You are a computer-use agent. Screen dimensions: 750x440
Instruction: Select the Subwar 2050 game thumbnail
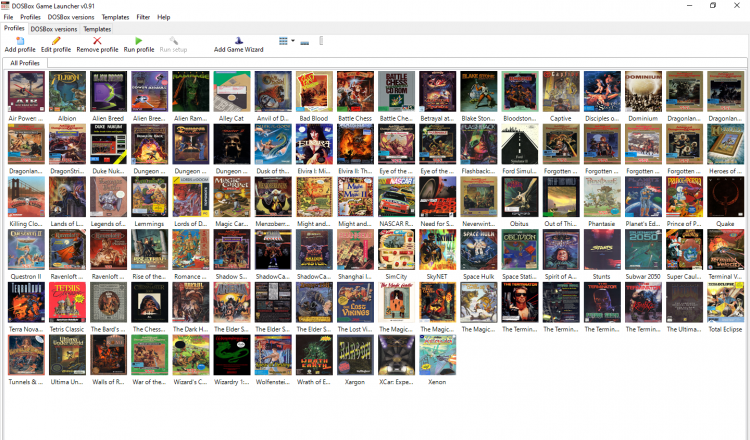(x=643, y=249)
